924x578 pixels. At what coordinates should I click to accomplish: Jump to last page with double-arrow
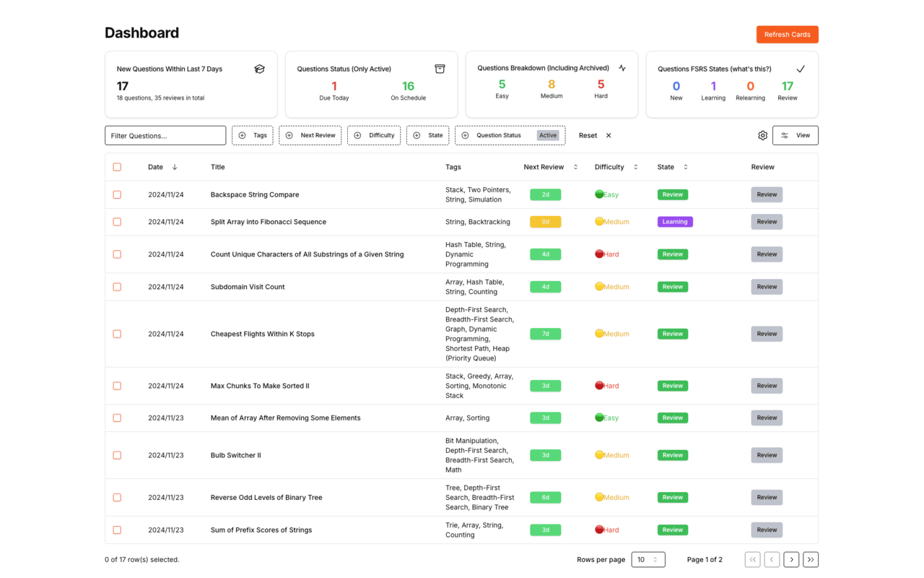pyautogui.click(x=811, y=559)
